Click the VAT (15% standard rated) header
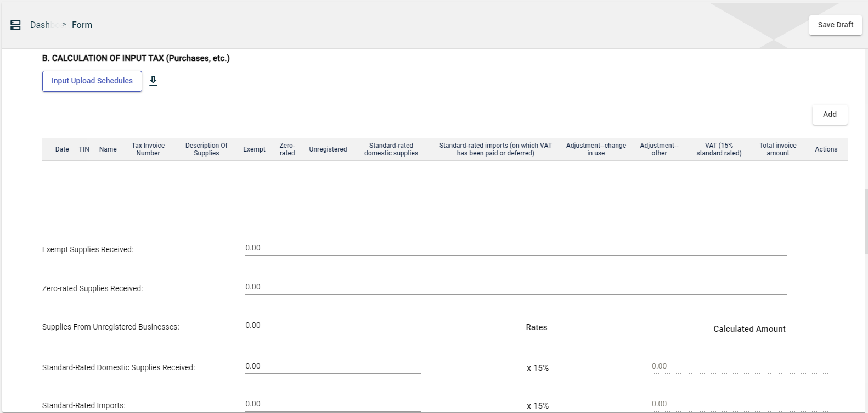The width and height of the screenshot is (868, 413). click(719, 149)
